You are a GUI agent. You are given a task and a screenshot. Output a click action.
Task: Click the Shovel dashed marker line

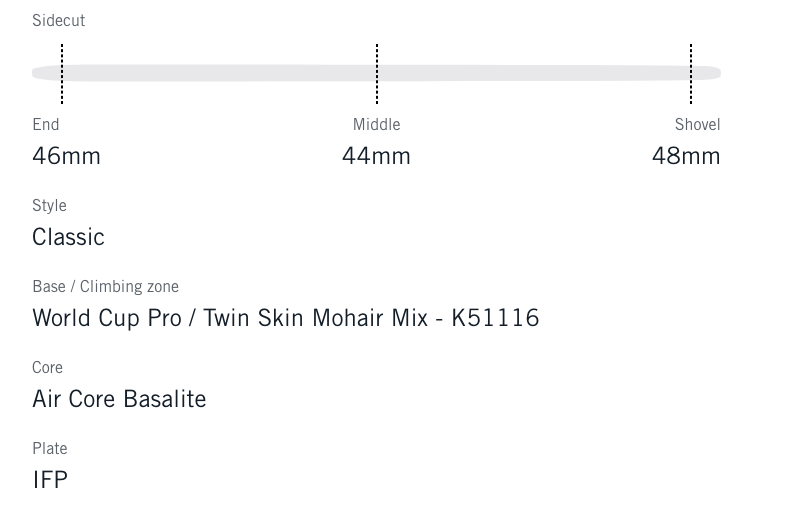point(691,73)
